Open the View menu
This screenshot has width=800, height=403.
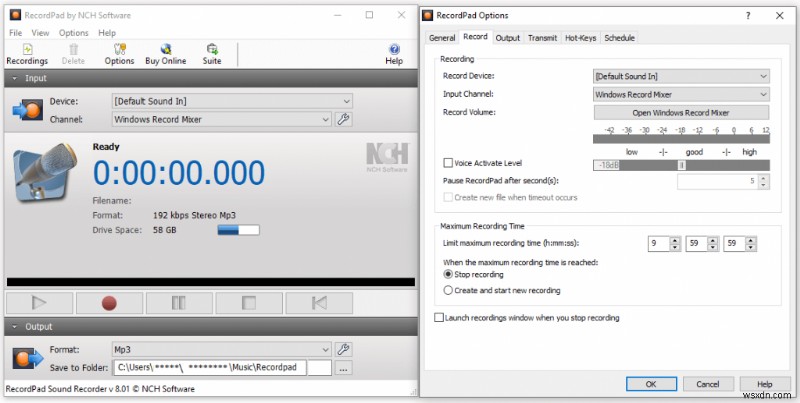coord(40,33)
